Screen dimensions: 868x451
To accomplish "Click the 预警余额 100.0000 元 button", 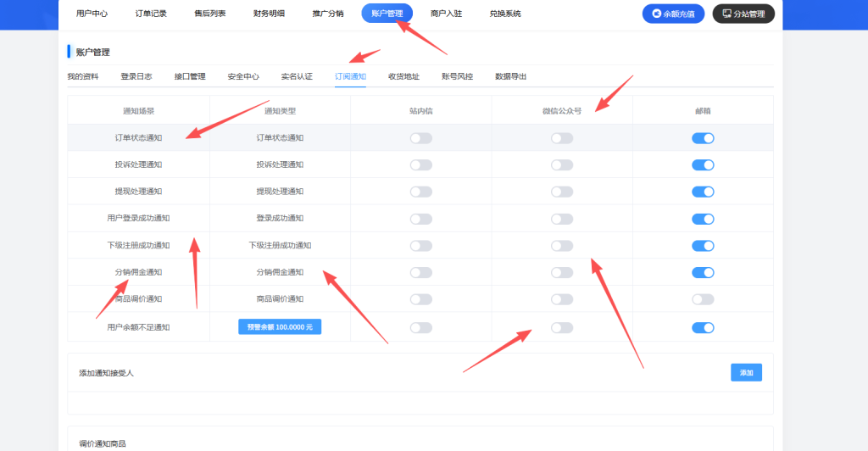I will click(x=280, y=326).
